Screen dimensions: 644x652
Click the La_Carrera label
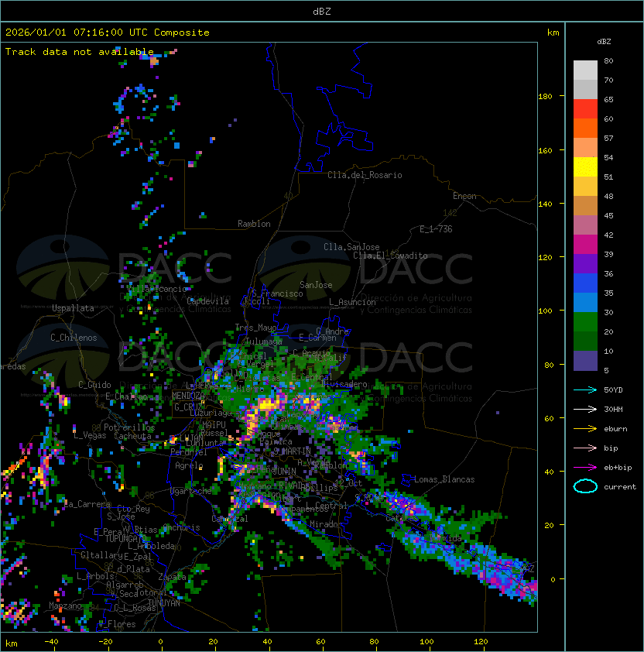tap(87, 504)
